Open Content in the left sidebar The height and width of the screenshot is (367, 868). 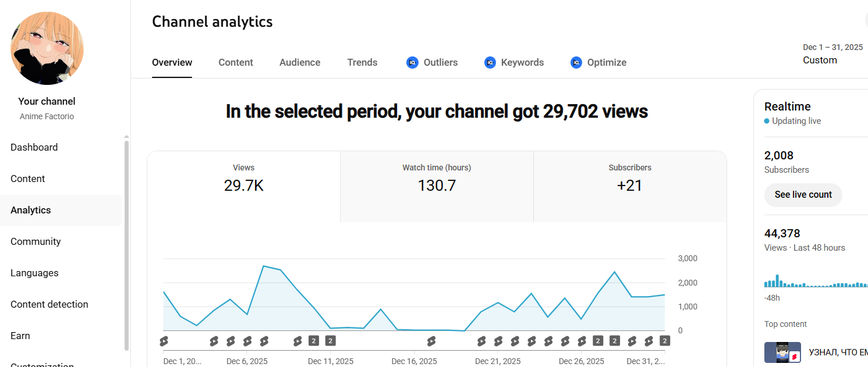coord(61,179)
